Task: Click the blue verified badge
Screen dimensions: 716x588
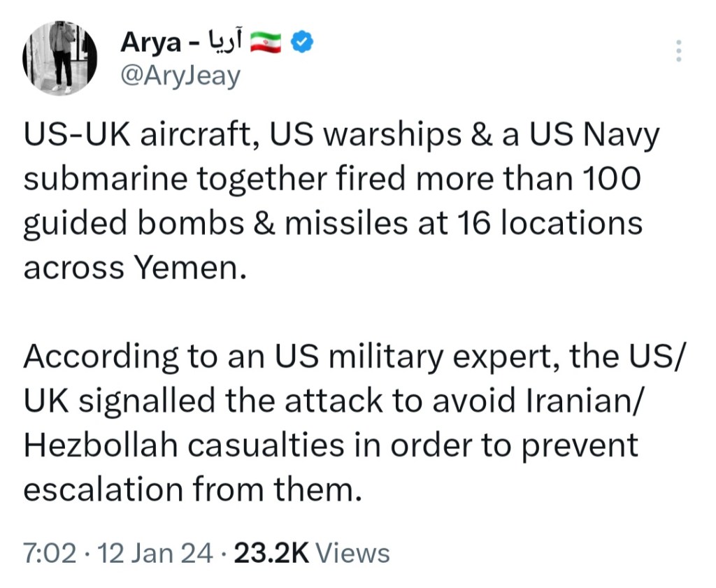Action: tap(301, 43)
